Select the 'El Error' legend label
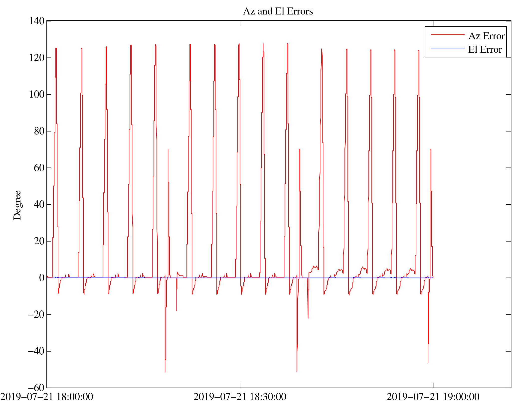 pos(485,49)
